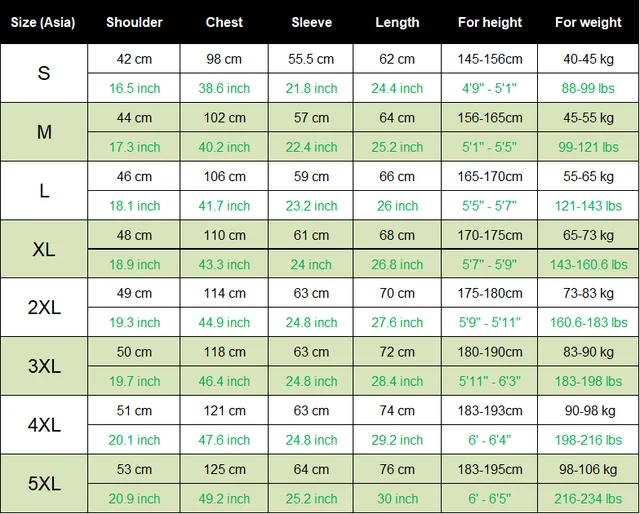
Task: Click the '28.4 inch' length cell
Action: point(397,381)
